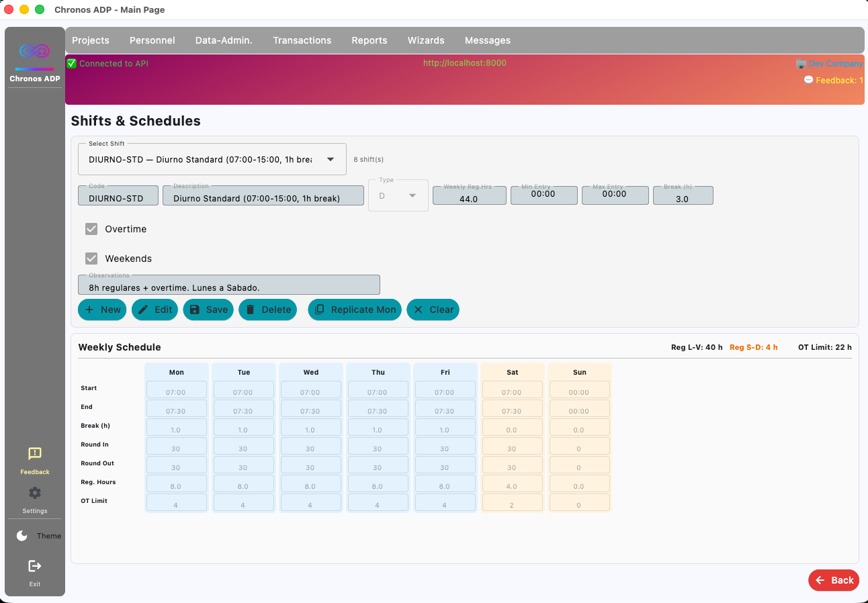868x603 pixels.
Task: Click Sunday End time field
Action: coord(579,409)
